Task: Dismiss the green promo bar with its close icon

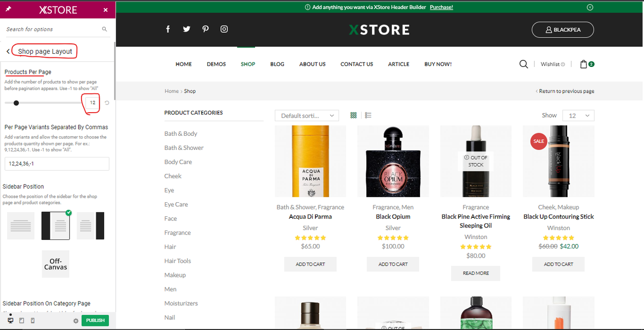Action: [590, 7]
